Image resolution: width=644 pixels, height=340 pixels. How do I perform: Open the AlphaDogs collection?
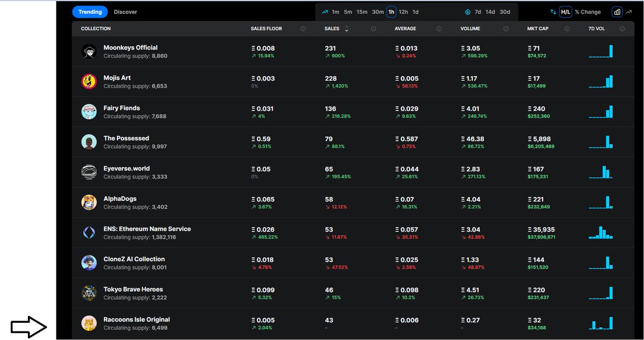120,199
